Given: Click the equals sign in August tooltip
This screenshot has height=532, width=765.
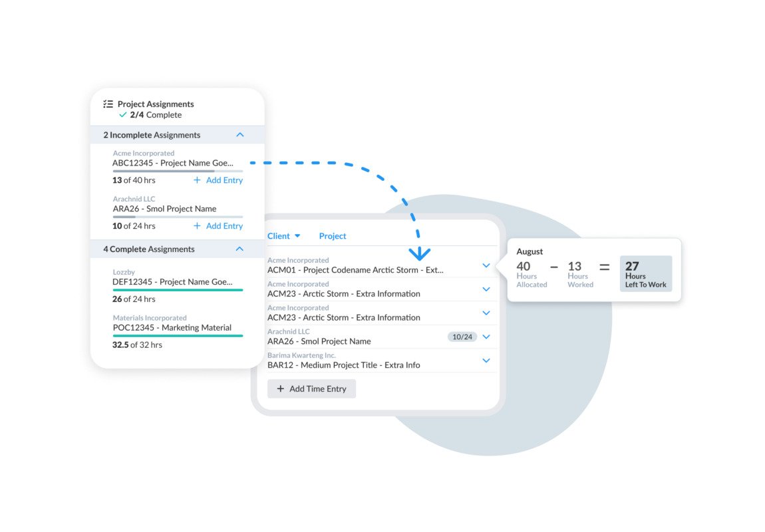Looking at the screenshot, I should pyautogui.click(x=604, y=267).
